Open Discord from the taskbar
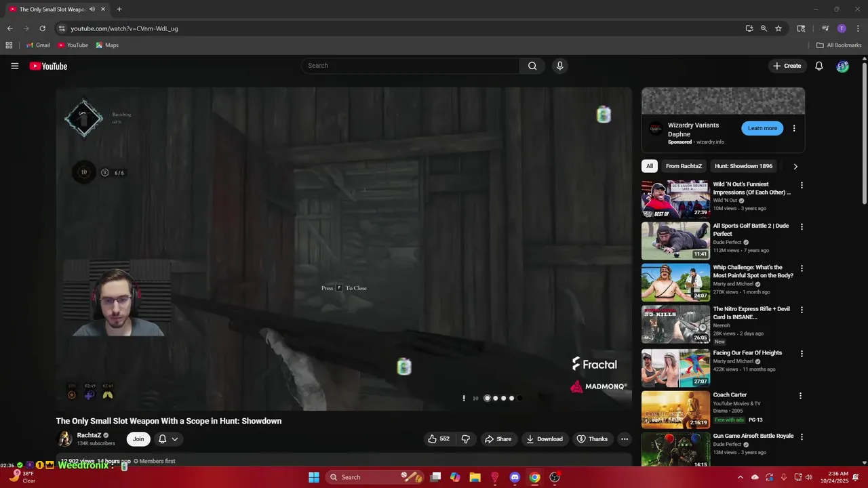868x488 pixels. (515, 477)
